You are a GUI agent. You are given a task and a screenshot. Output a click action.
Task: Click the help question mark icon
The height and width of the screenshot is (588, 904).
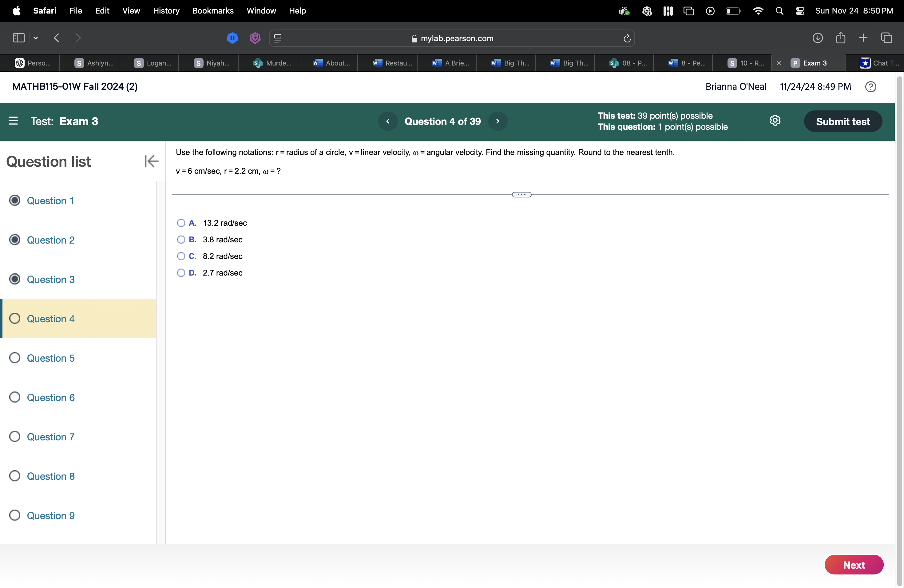871,87
